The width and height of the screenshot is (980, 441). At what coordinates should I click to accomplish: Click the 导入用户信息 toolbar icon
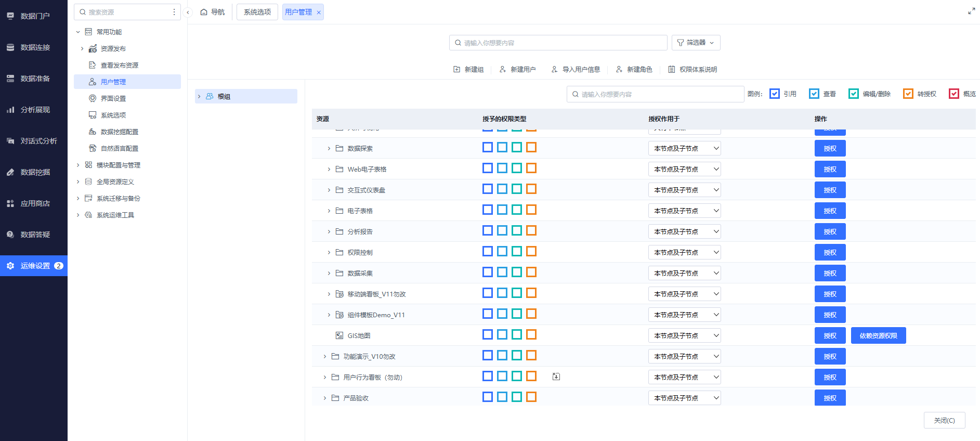pos(555,69)
